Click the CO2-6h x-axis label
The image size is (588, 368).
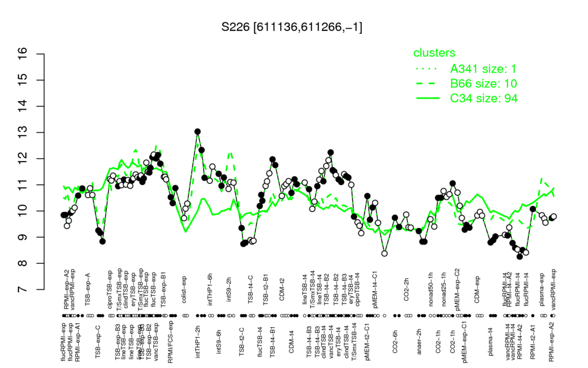point(395,343)
